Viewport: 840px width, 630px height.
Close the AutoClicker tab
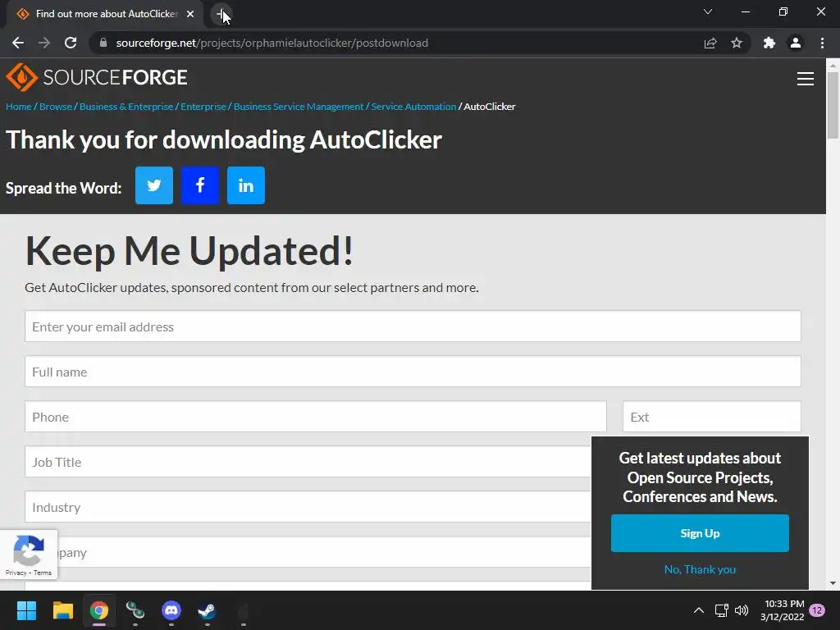click(190, 14)
